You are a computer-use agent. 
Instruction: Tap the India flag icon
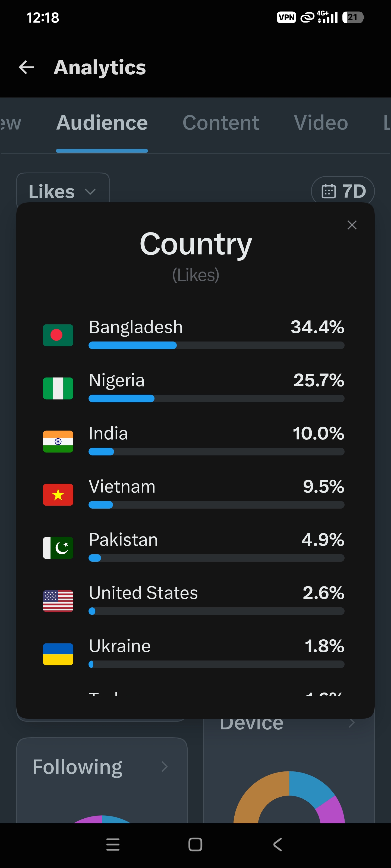pyautogui.click(x=58, y=441)
